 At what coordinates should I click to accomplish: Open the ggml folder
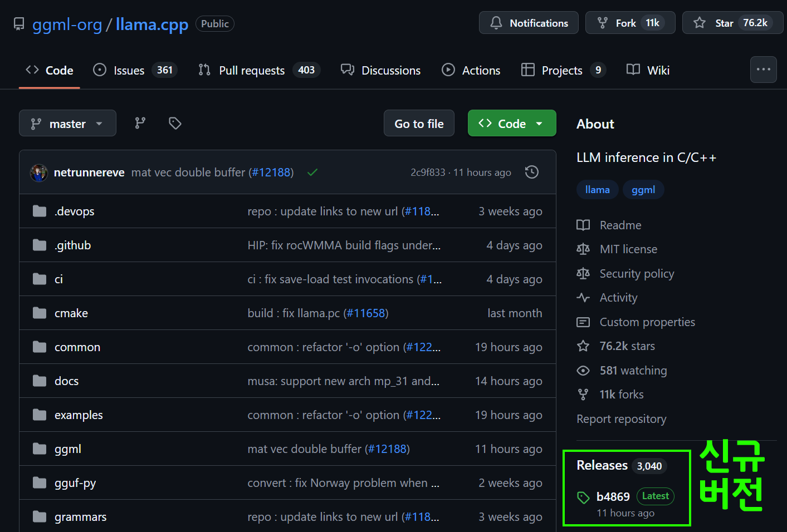click(68, 449)
